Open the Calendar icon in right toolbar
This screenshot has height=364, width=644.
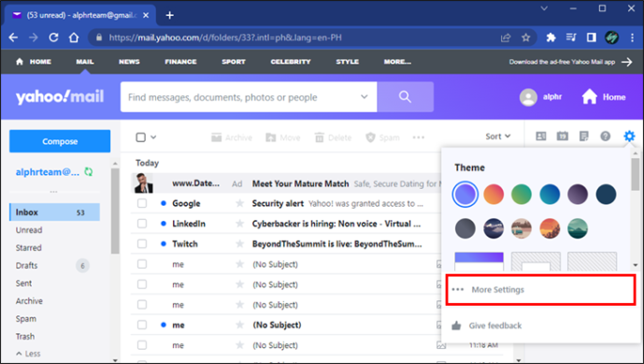563,136
